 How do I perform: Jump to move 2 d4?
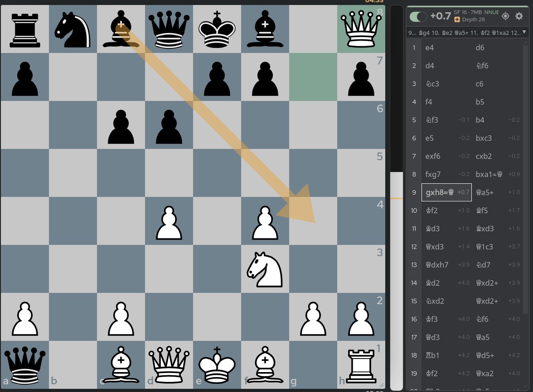click(447, 66)
